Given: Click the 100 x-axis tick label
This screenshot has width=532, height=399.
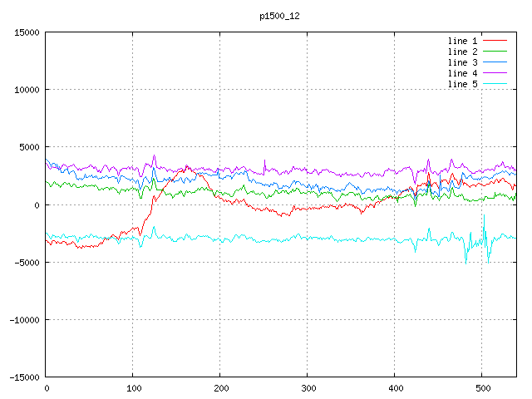Looking at the screenshot, I should point(133,388).
